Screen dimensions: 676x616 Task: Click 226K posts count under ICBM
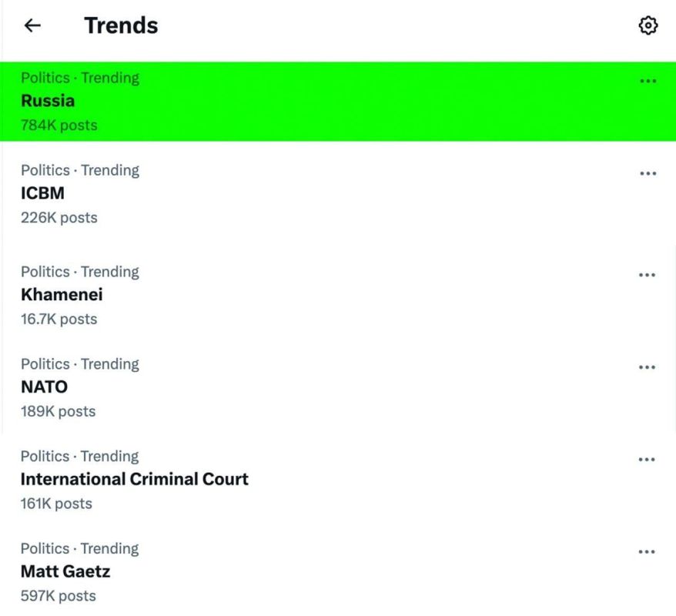click(x=59, y=218)
